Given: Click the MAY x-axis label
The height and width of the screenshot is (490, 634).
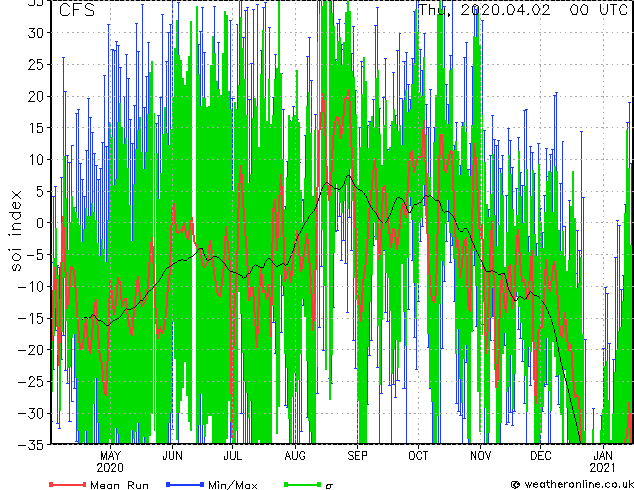Looking at the screenshot, I should [110, 456].
